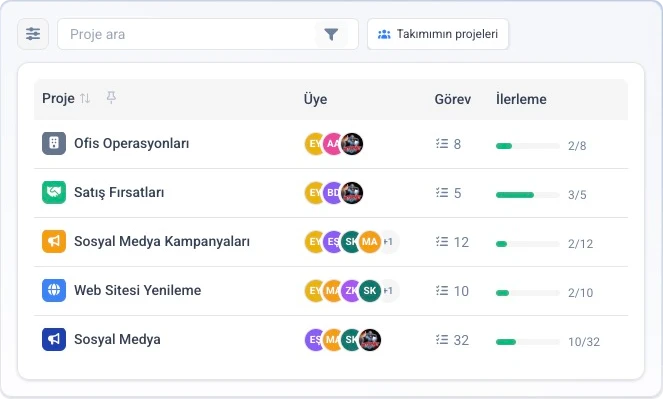Screen dimensions: 663x399
Task: Click the task list icon next to 8
Action: click(x=442, y=144)
